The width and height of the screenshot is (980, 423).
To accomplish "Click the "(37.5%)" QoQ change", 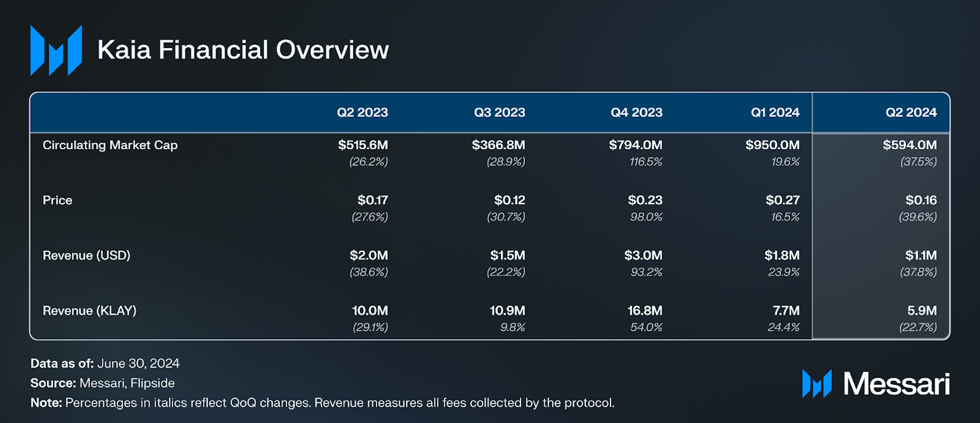I will pos(918,162).
